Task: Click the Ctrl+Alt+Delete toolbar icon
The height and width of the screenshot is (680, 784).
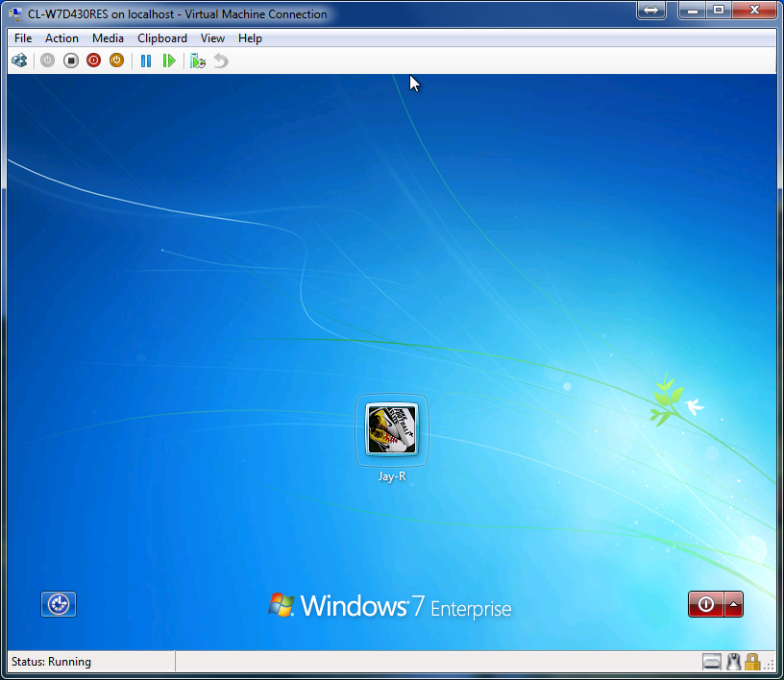Action: click(x=19, y=61)
